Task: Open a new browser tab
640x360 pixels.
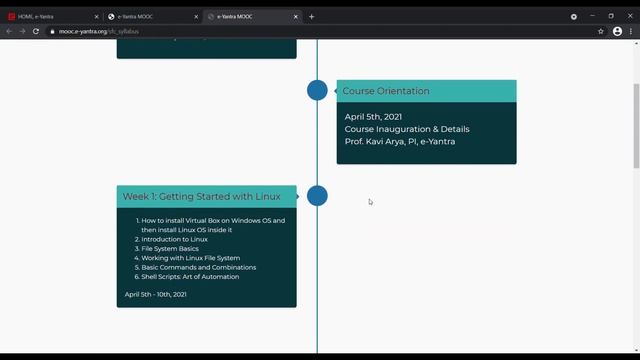Action: 311,17
